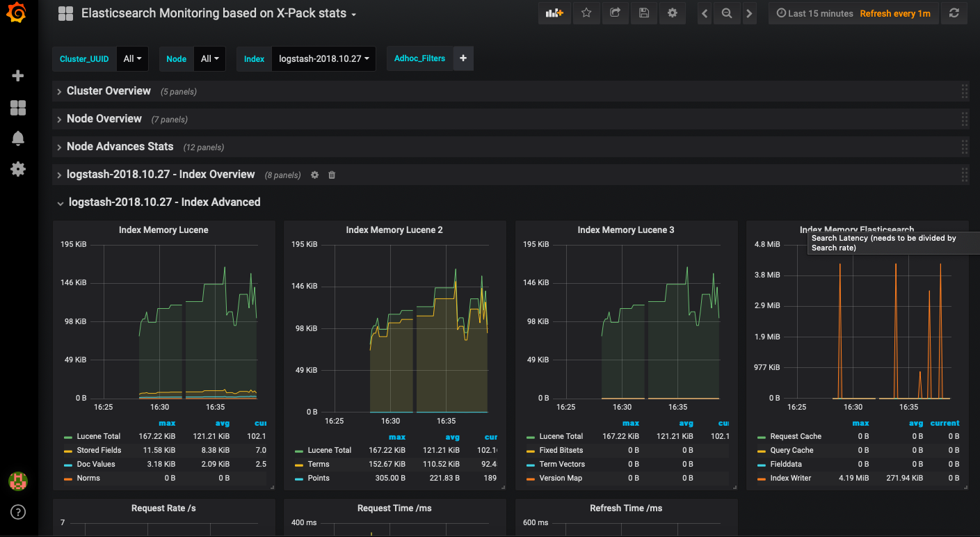This screenshot has height=537, width=980.
Task: Toggle Index Writer series in legend
Action: [790, 478]
